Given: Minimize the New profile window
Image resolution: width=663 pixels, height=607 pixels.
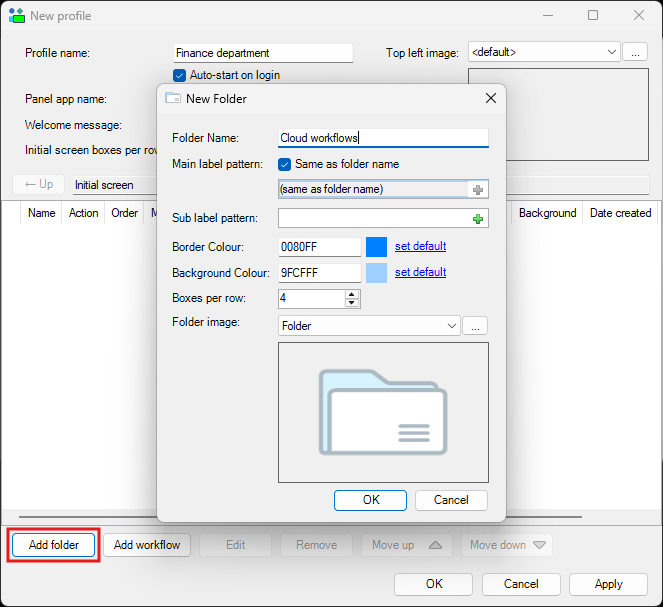Looking at the screenshot, I should click(x=548, y=16).
